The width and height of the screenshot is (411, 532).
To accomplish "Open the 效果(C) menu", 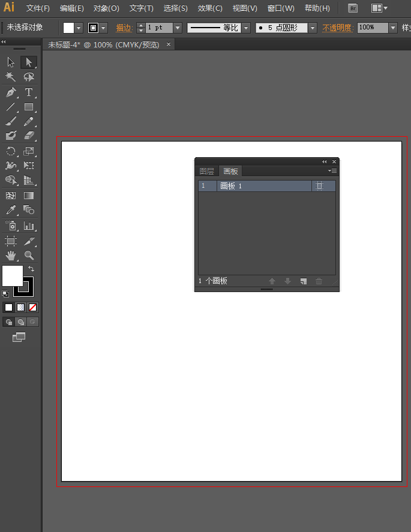I will pyautogui.click(x=210, y=8).
